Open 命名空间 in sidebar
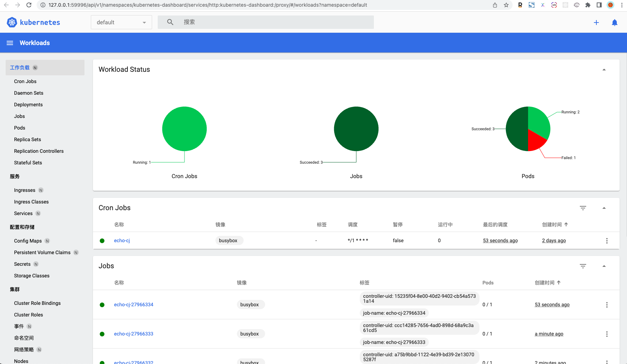This screenshot has width=627, height=364. (24, 338)
